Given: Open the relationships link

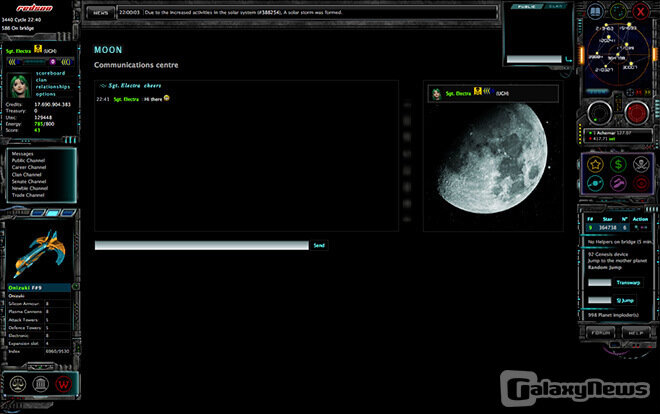Looking at the screenshot, I should pyautogui.click(x=53, y=87).
